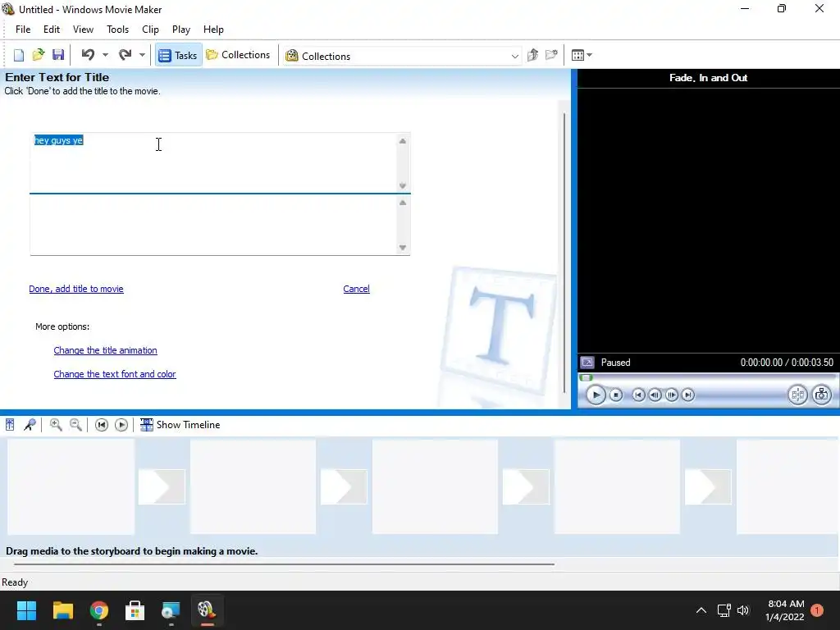Click the volume speaker tray icon
Screen dimensions: 840x630
click(743, 610)
